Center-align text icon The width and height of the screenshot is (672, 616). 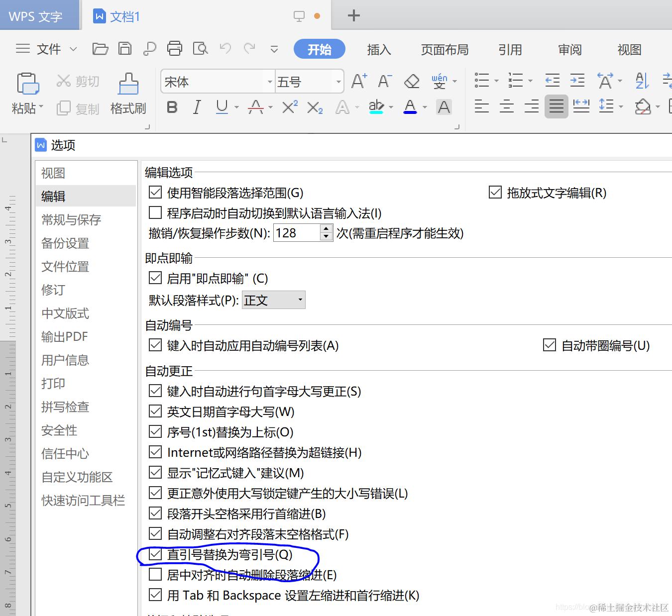click(507, 106)
